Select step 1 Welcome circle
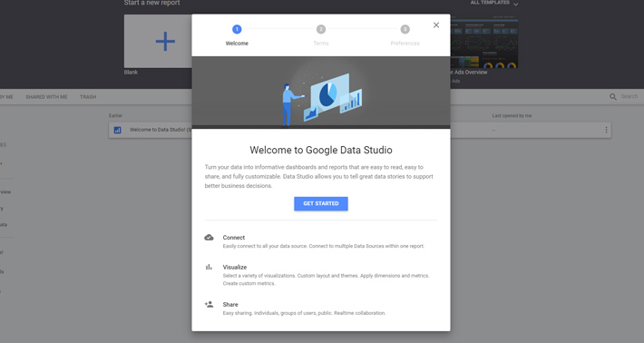 click(x=237, y=29)
